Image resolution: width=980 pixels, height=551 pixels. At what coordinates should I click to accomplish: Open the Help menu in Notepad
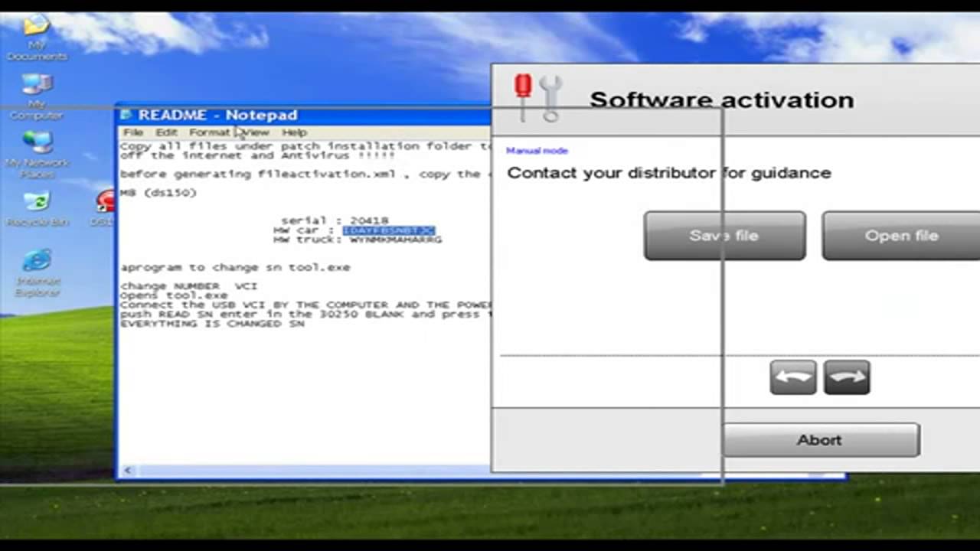point(294,132)
